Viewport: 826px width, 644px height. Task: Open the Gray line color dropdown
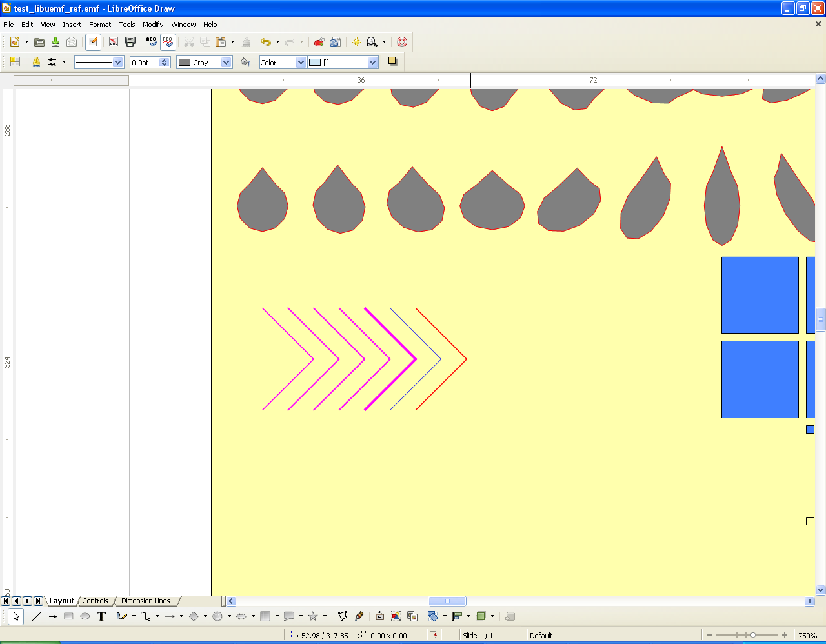(x=226, y=63)
